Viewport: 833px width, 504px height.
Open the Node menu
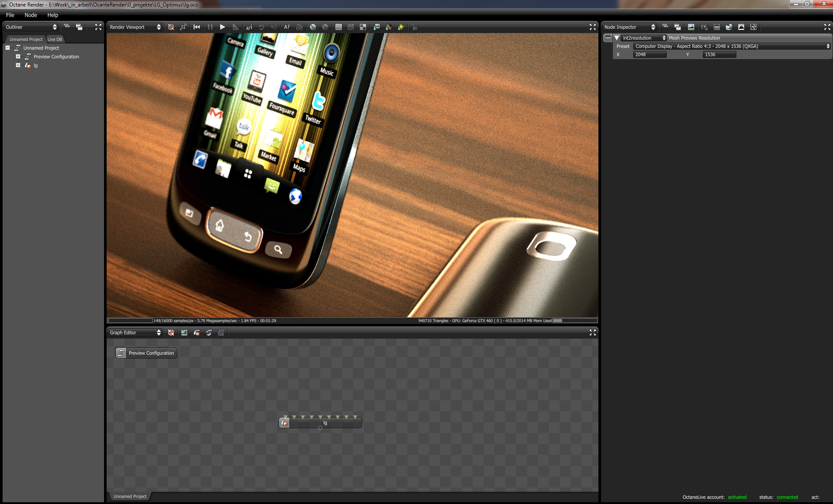coord(31,15)
